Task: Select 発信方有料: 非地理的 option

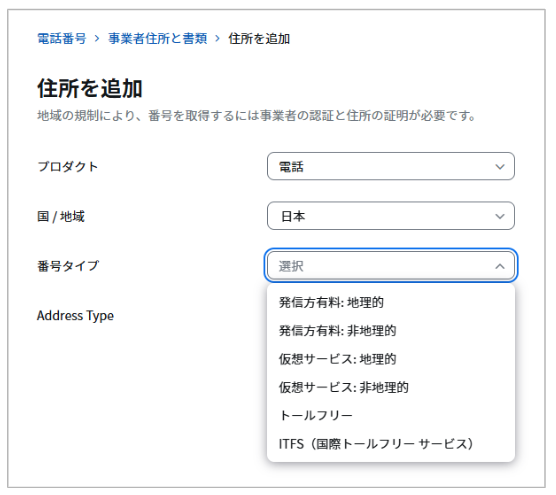Action: tap(391, 331)
